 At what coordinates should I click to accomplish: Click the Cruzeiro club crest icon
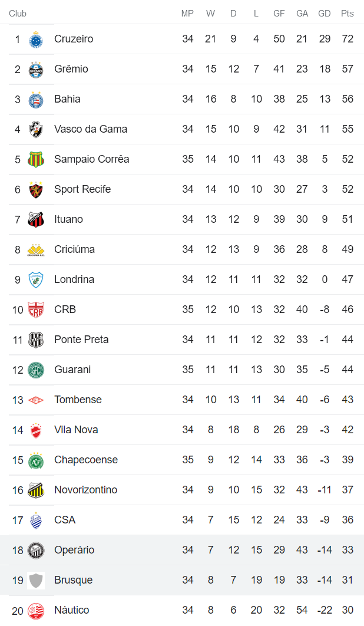36,39
